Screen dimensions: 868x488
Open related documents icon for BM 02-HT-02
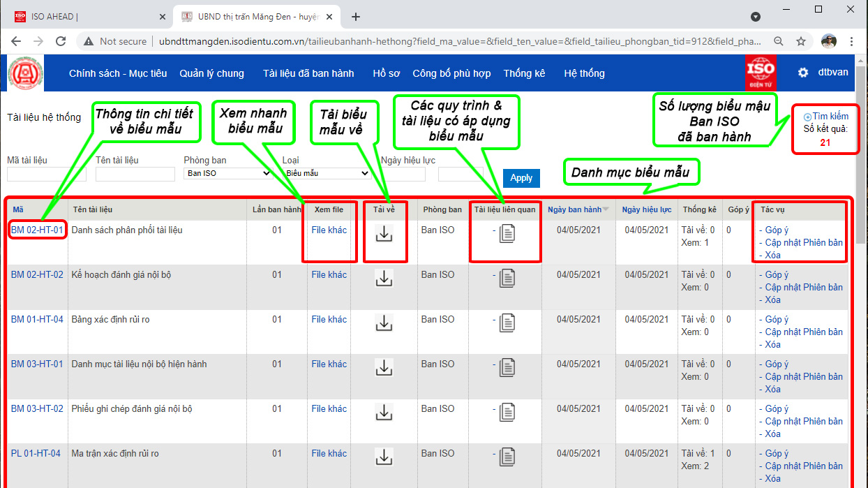coord(507,279)
